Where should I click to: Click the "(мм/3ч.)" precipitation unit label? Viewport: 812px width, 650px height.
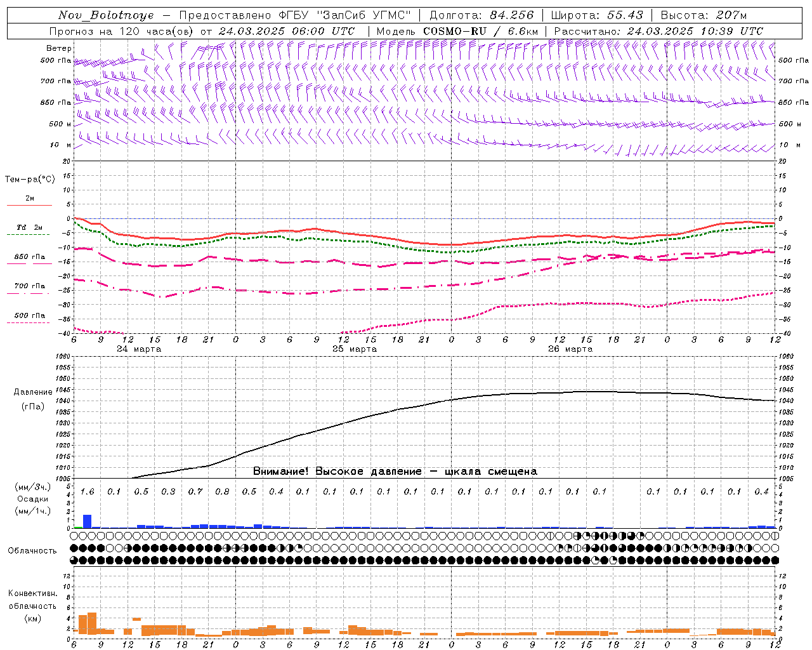pyautogui.click(x=33, y=487)
